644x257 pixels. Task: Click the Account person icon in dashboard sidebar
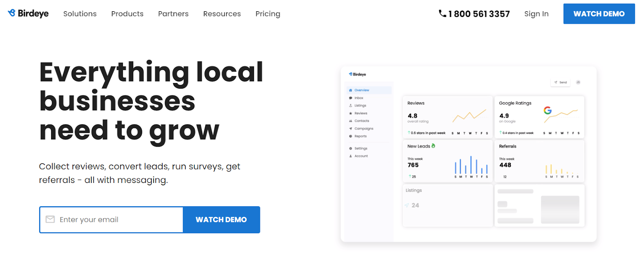pos(351,156)
